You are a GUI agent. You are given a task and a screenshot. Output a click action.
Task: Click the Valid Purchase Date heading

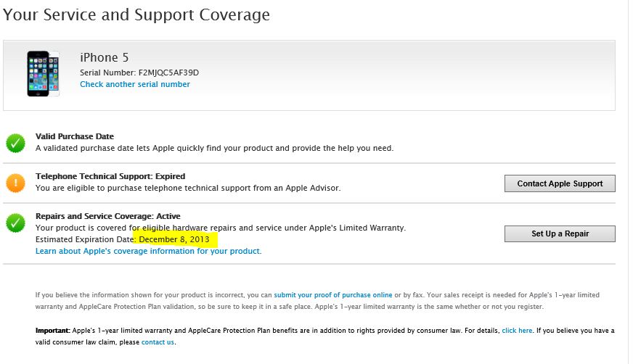(x=75, y=136)
